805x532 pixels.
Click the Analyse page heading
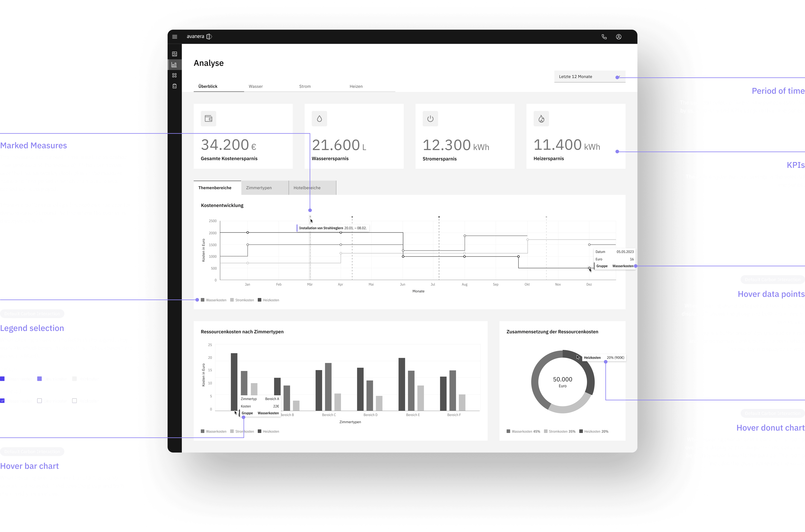(209, 63)
